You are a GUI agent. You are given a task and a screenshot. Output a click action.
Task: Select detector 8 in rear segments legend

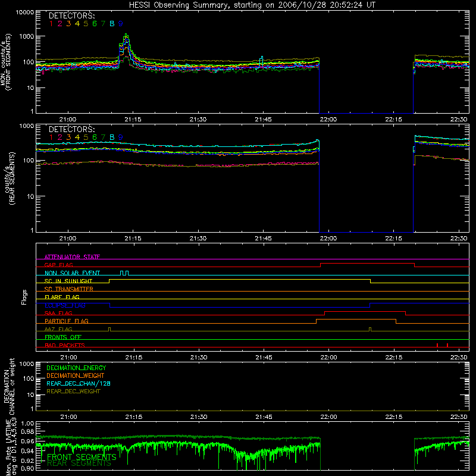112,137
